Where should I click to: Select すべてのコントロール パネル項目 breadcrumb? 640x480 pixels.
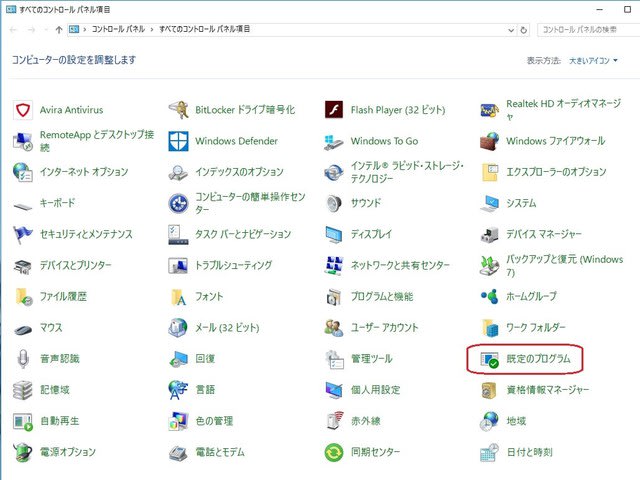click(204, 29)
